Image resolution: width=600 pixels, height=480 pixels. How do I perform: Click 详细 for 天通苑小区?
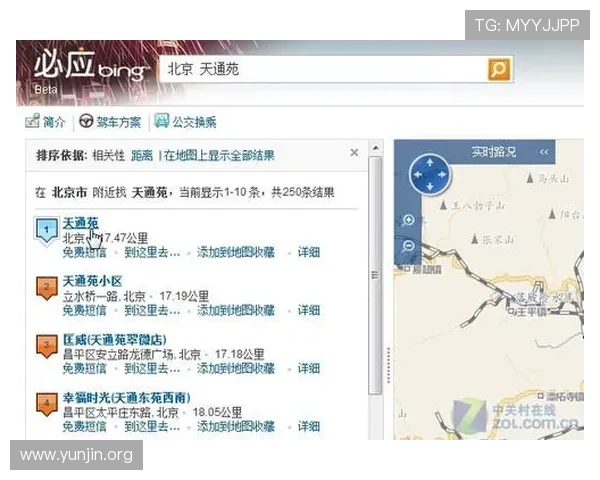(x=309, y=310)
